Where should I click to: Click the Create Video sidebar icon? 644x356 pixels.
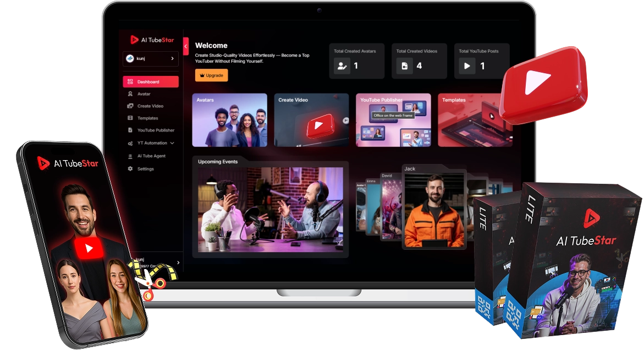pos(130,106)
